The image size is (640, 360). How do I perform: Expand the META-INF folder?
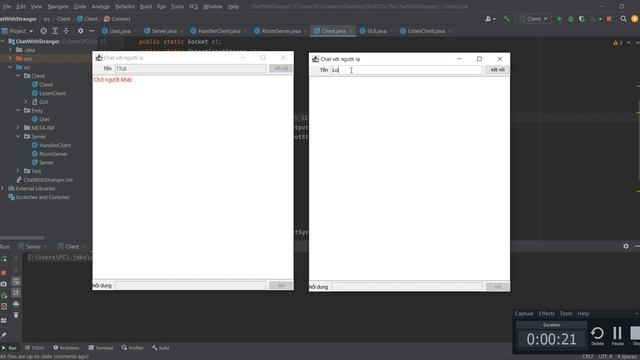click(18, 128)
